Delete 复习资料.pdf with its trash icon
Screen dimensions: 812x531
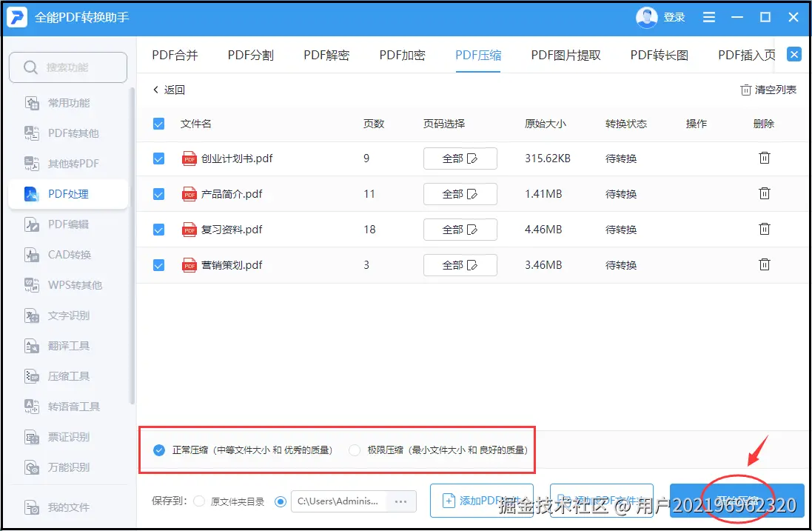pyautogui.click(x=765, y=228)
